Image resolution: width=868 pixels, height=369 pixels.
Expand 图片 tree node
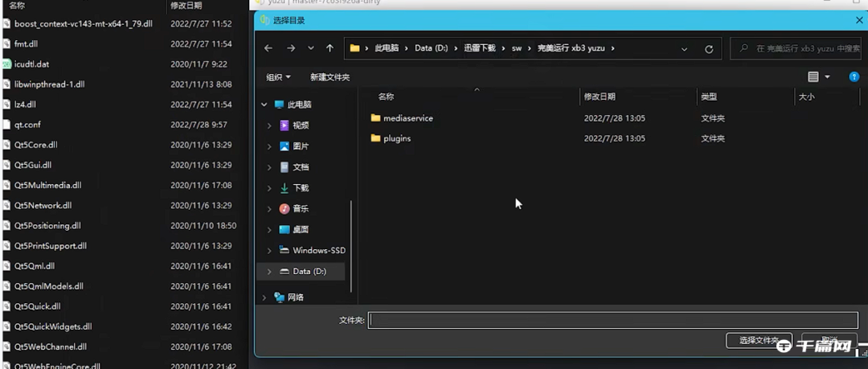pos(269,147)
